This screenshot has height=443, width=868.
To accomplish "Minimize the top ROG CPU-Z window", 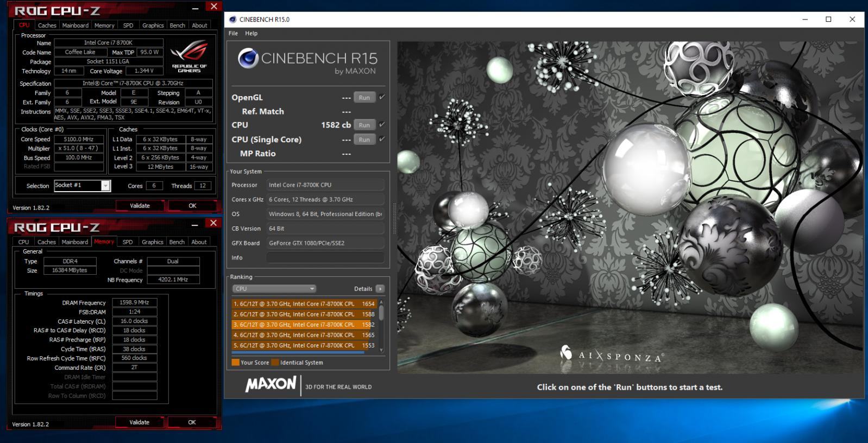I will click(x=196, y=8).
